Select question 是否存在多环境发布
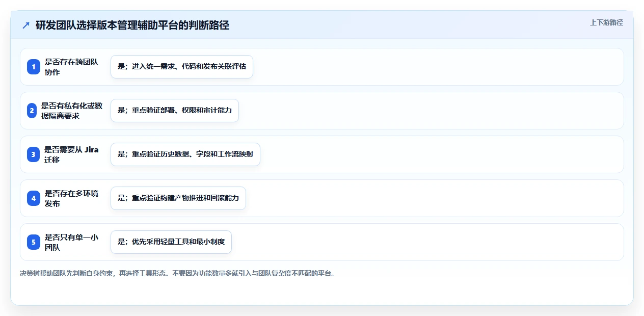Viewport: 644px width, 316px height. point(71,198)
